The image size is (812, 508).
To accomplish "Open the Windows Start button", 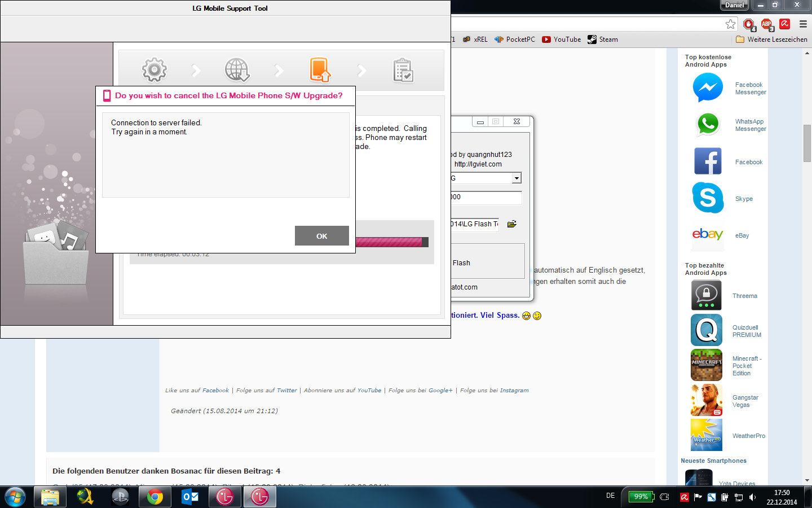I will pyautogui.click(x=15, y=497).
